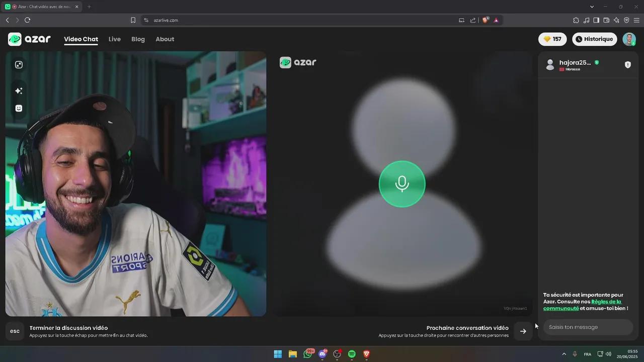This screenshot has width=644, height=362.
Task: Toggle the browser sidebar panel icon
Action: coord(596,20)
